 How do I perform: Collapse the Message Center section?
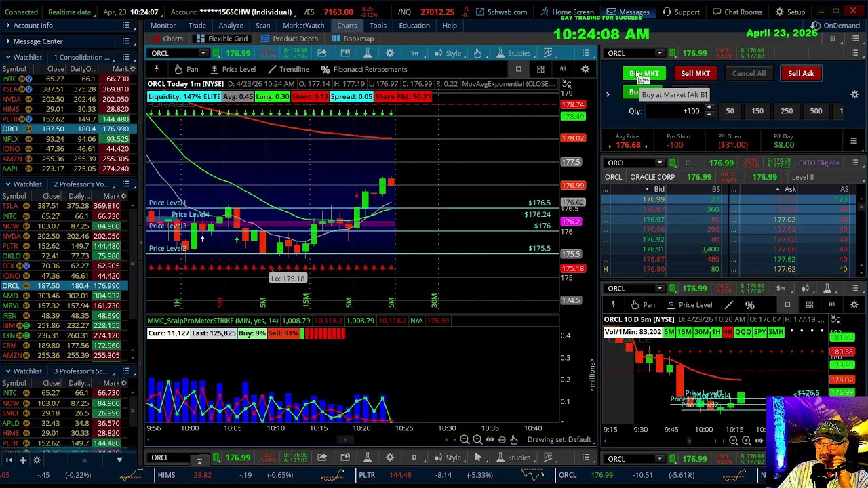[x=7, y=41]
